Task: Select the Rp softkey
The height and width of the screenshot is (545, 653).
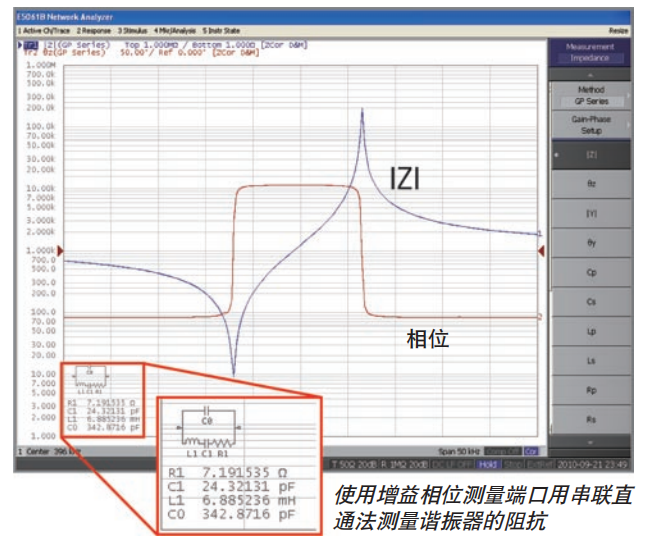Action: 590,388
